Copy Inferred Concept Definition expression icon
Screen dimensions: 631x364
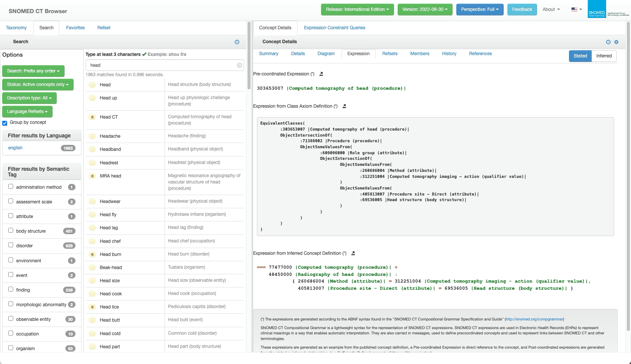(353, 253)
